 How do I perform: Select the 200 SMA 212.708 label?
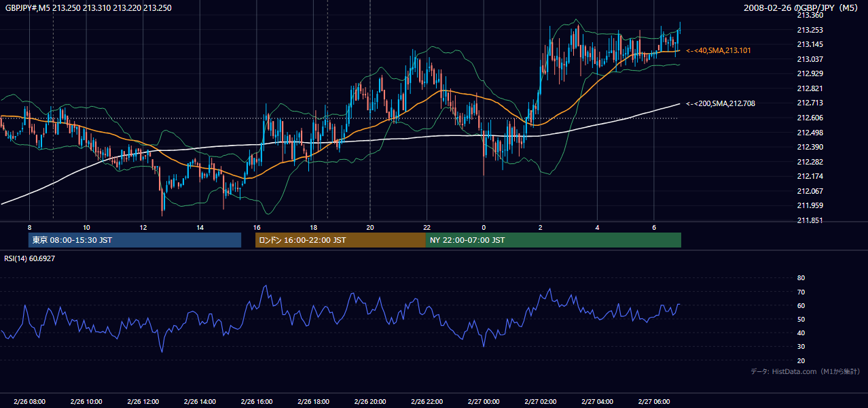pyautogui.click(x=720, y=103)
